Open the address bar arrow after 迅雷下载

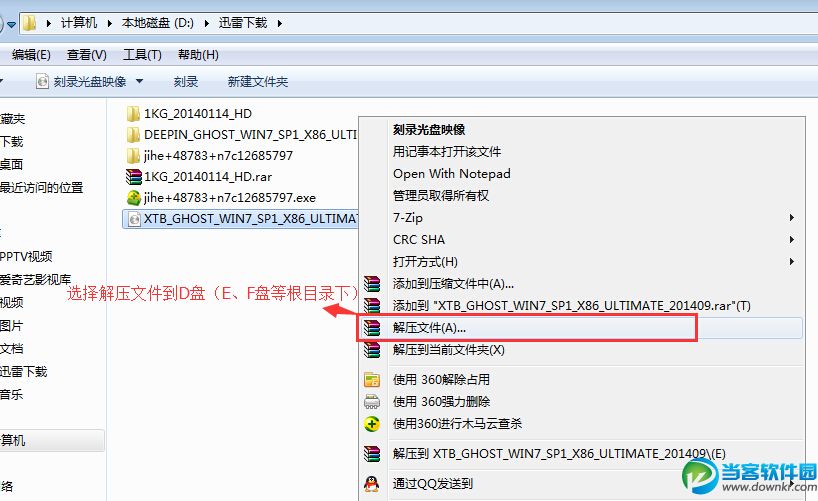coord(280,23)
